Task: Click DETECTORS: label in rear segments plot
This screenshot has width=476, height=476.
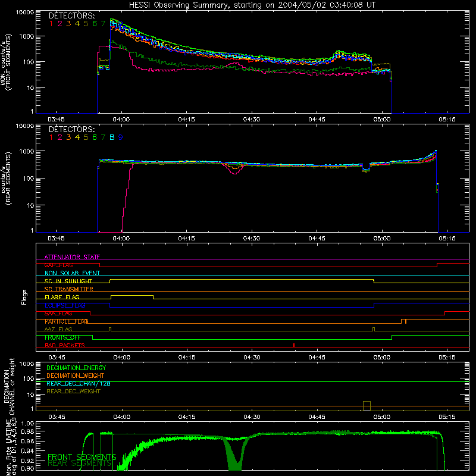Action: point(72,129)
